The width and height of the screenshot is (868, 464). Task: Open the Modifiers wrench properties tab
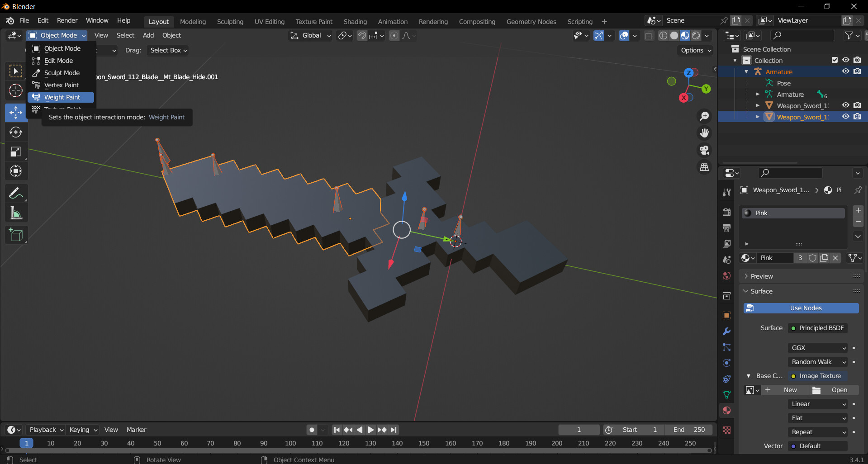pos(726,331)
